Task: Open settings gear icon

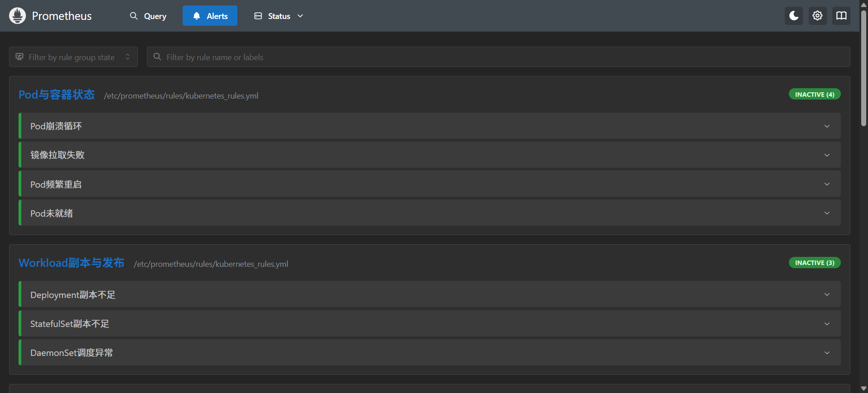Action: [817, 16]
